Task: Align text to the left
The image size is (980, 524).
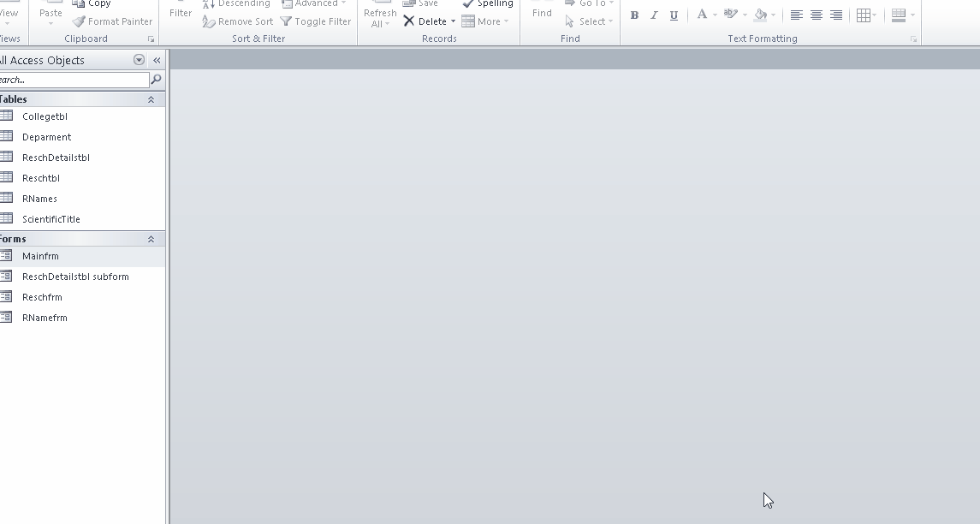Action: [x=796, y=15]
